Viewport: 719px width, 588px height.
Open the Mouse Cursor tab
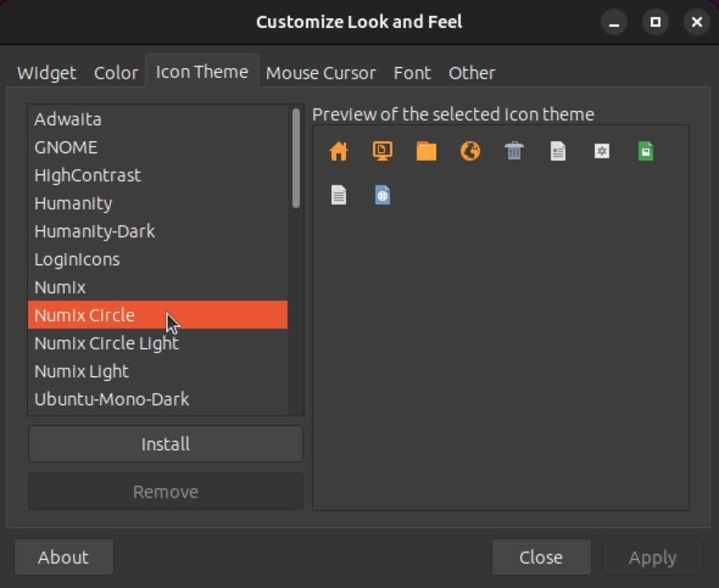[321, 73]
